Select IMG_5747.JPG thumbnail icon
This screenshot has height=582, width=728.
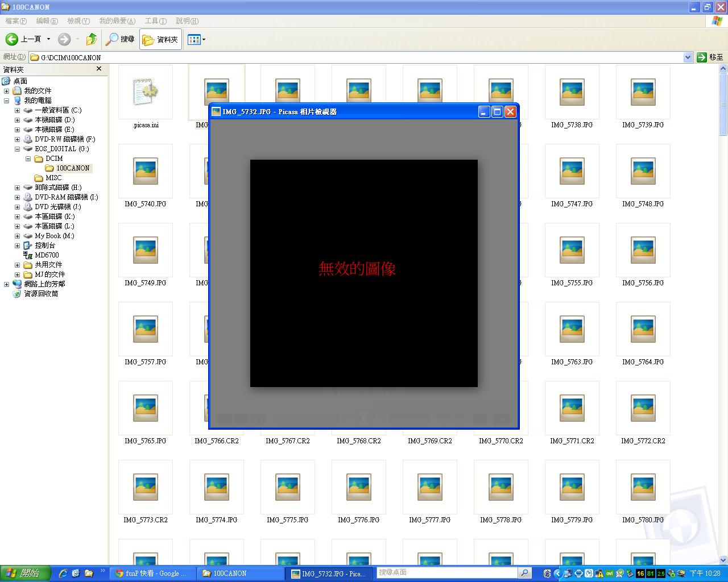click(x=572, y=171)
